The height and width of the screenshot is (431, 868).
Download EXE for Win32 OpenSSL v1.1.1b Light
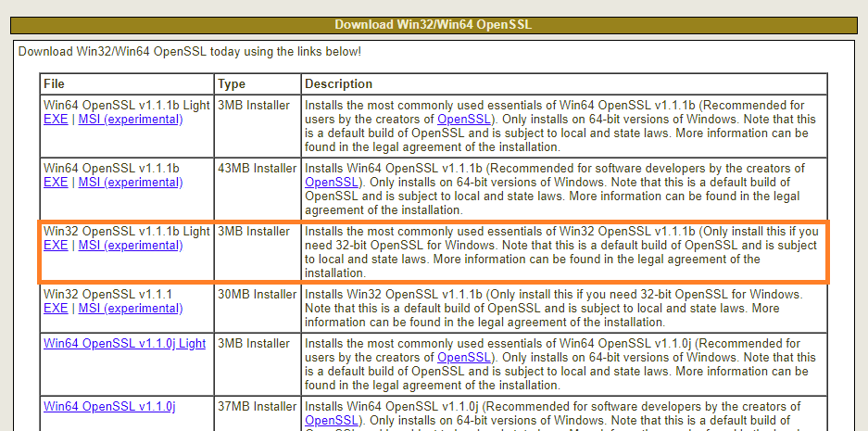click(56, 246)
